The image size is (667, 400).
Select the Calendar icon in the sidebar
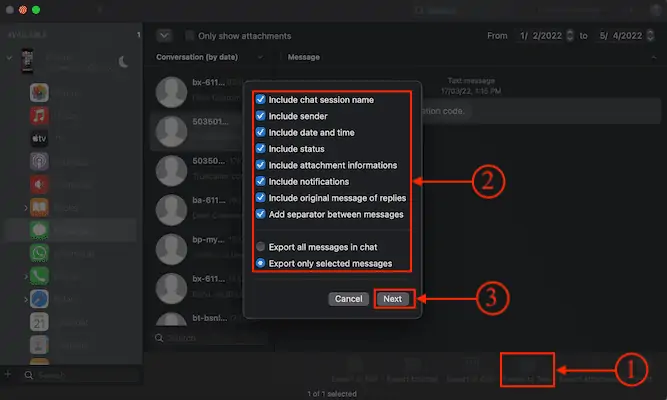(x=39, y=321)
